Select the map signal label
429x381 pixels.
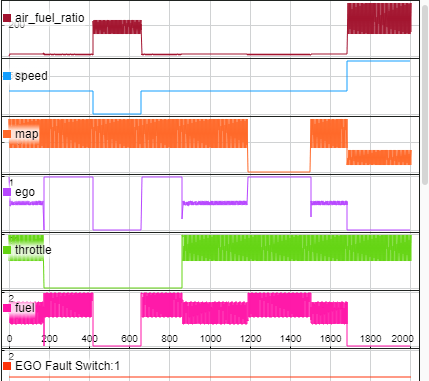(x=27, y=134)
